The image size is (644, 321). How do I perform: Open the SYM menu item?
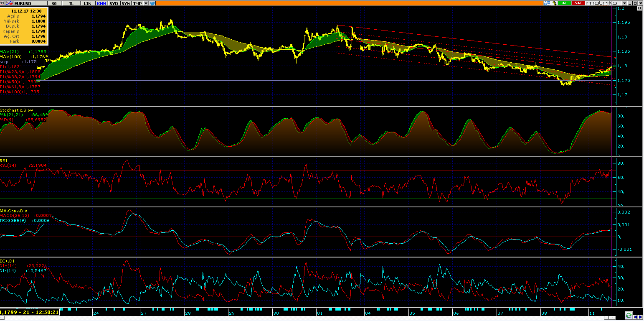(x=126, y=3)
